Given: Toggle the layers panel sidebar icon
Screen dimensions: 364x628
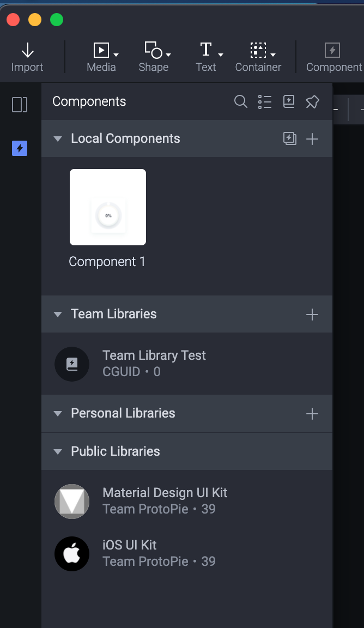Looking at the screenshot, I should click(x=20, y=105).
